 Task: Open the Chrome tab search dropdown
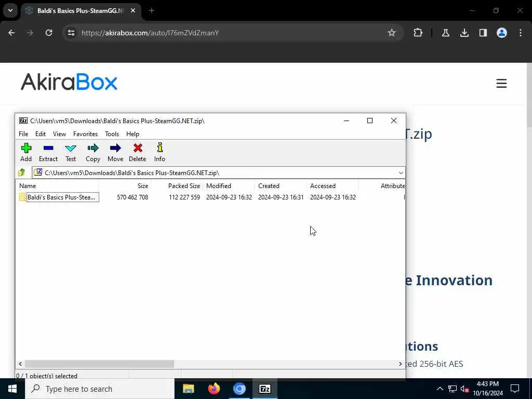point(10,10)
